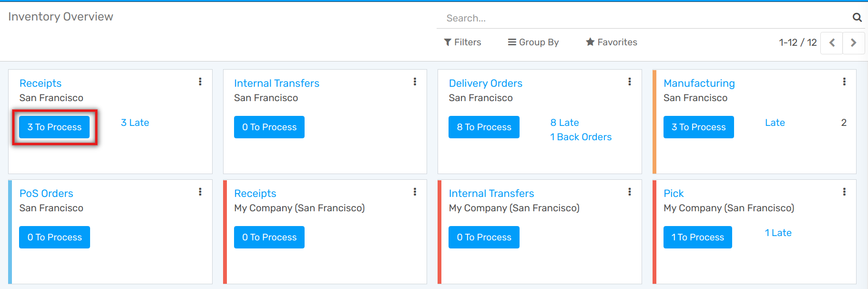Open 3 Late receipts link
Image resolution: width=868 pixels, height=289 pixels.
click(135, 123)
